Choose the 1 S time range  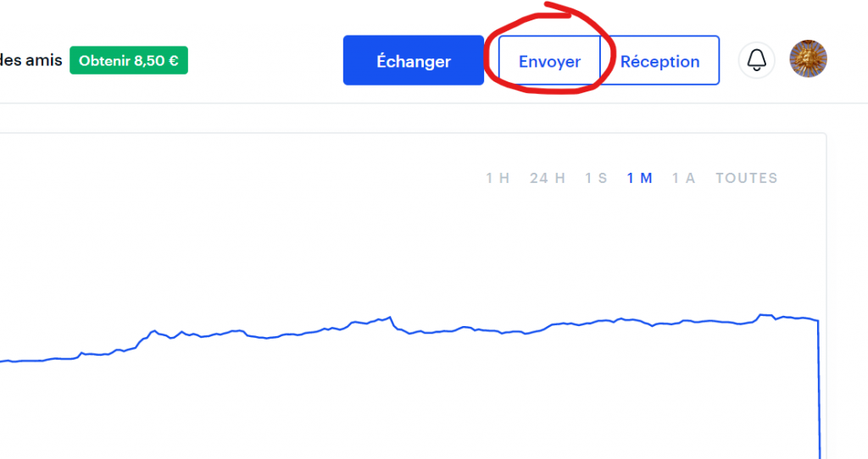click(x=596, y=178)
